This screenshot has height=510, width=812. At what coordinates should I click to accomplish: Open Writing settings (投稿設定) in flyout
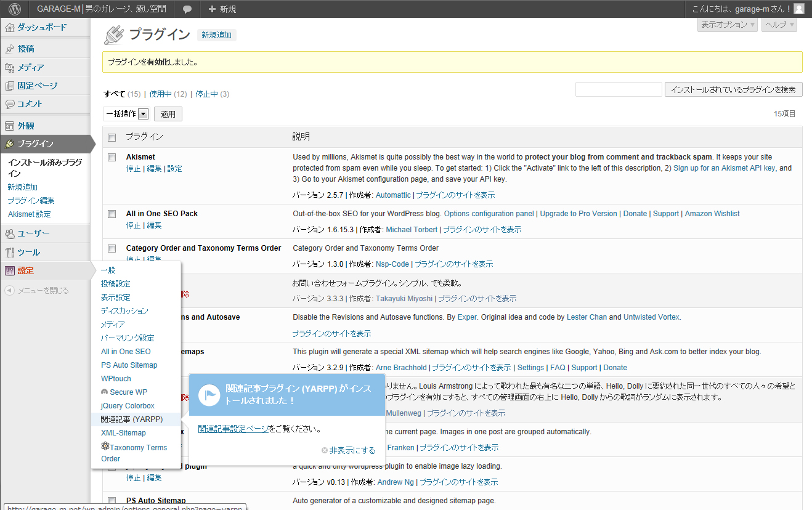click(x=116, y=283)
